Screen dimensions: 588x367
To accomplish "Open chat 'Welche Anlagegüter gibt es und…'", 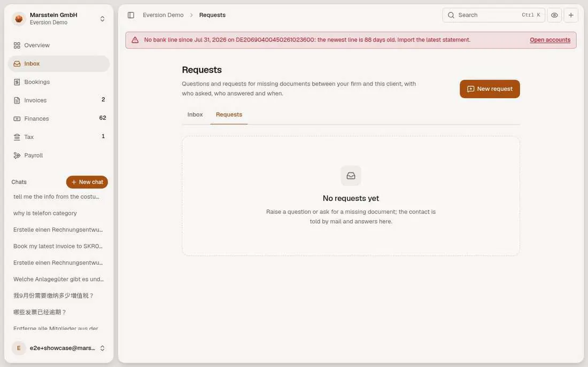I will (59, 279).
